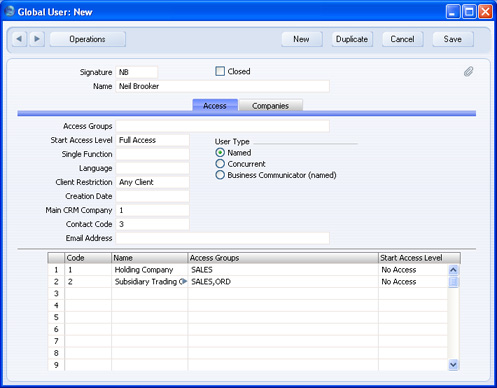Switch to the Access tab
The width and height of the screenshot is (497, 388).
215,105
